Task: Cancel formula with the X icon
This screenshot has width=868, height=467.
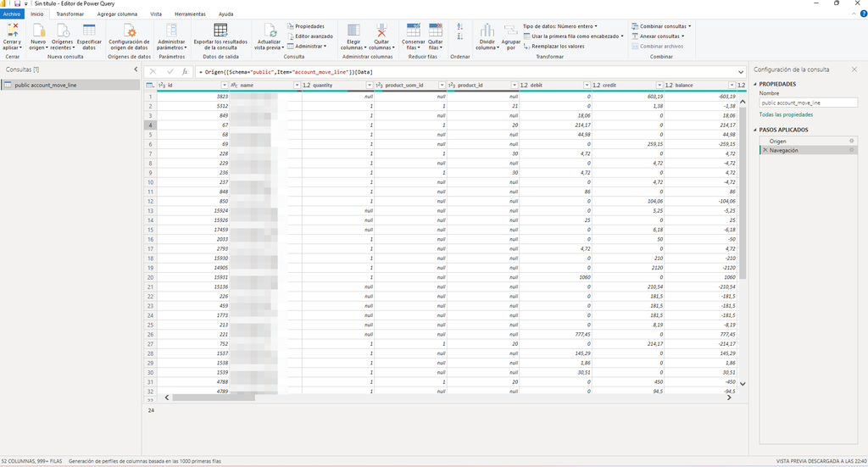Action: (153, 72)
